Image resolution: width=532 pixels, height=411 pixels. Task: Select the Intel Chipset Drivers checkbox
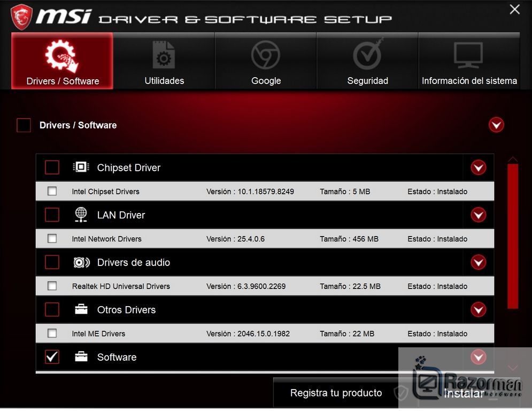[52, 191]
